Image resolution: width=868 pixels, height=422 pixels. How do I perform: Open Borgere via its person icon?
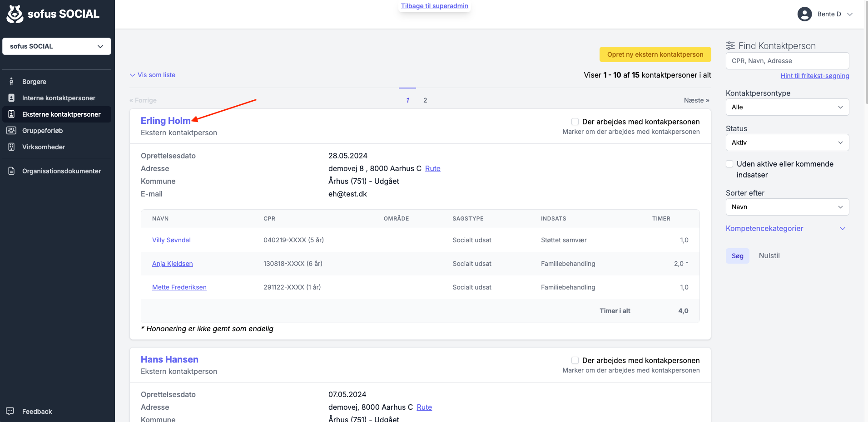(x=11, y=82)
